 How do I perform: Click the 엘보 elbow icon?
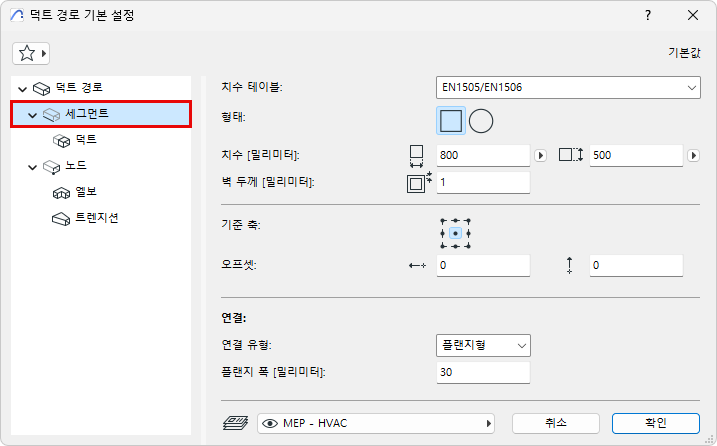61,193
